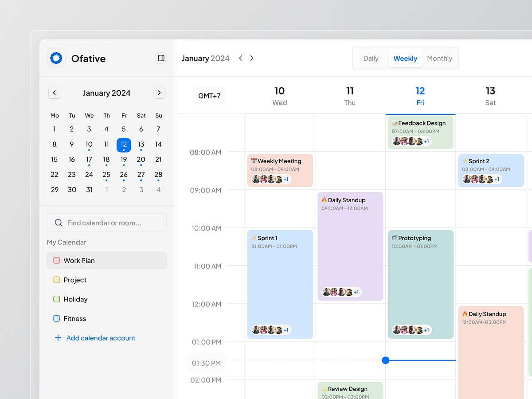Switch to the Daily view tab
This screenshot has width=532, height=399.
click(x=371, y=58)
